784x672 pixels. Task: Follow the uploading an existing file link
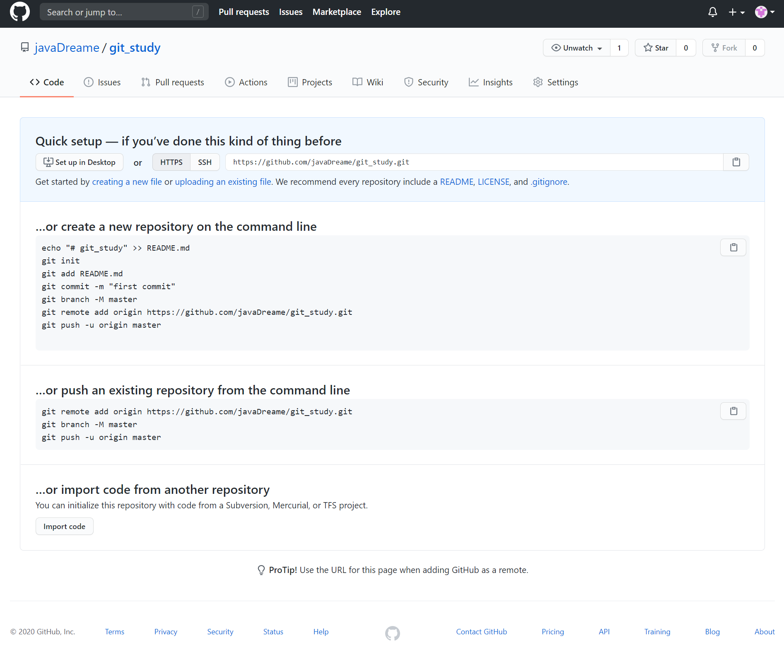pyautogui.click(x=223, y=182)
